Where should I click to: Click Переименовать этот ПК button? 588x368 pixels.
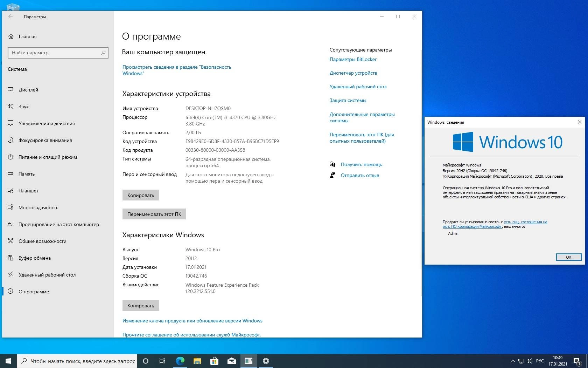click(154, 214)
